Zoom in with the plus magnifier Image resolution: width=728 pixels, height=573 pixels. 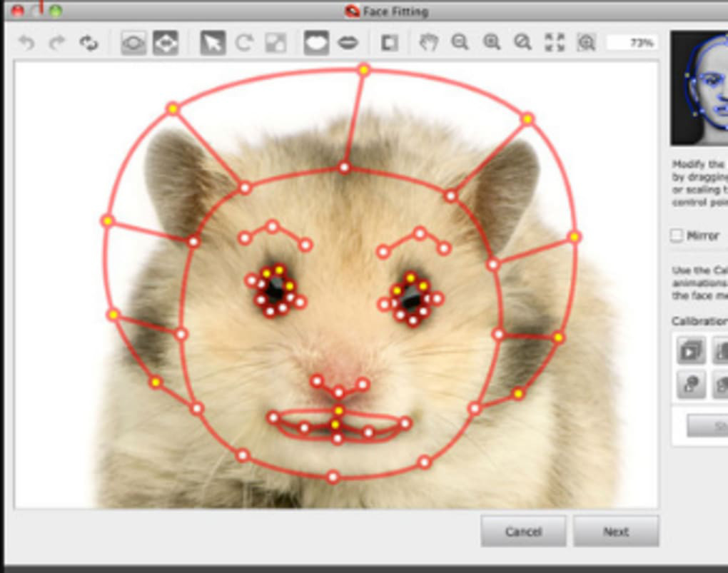[492, 43]
